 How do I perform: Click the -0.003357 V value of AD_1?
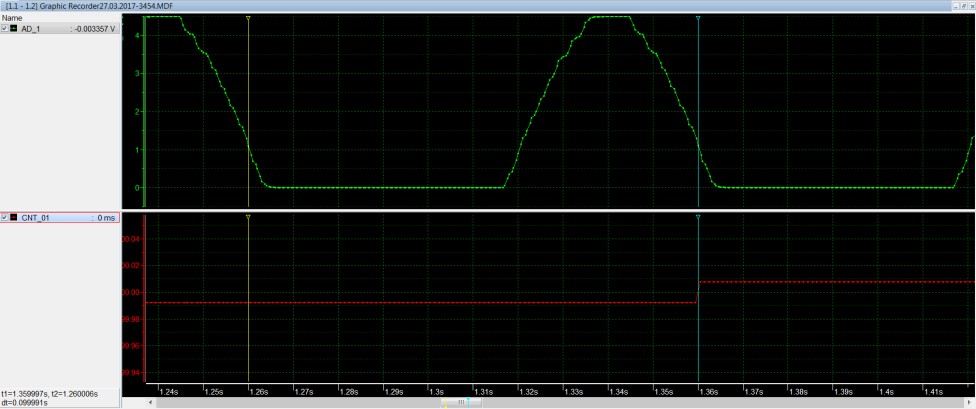click(93, 29)
